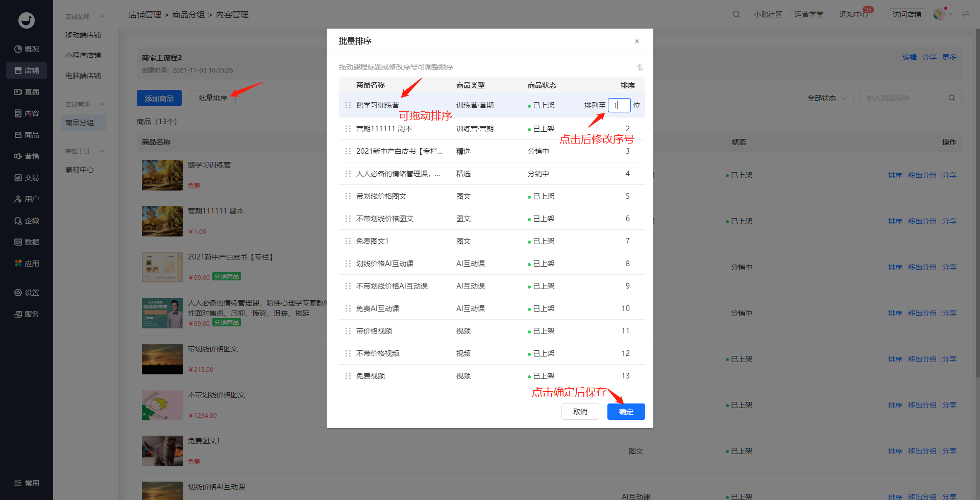This screenshot has height=500, width=980.
Task: Click drag handle of 免费视频 row
Action: pyautogui.click(x=348, y=376)
